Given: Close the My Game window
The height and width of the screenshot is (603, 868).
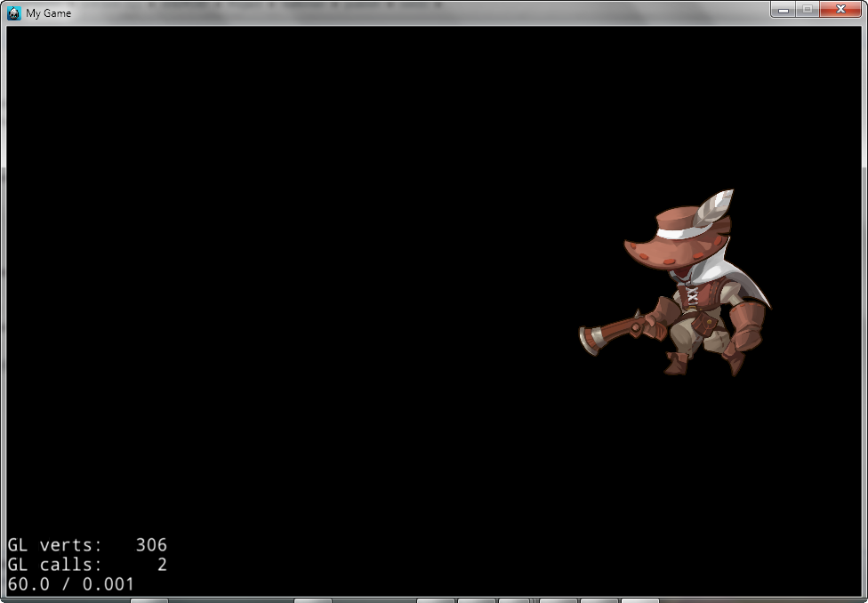Looking at the screenshot, I should coord(840,10).
